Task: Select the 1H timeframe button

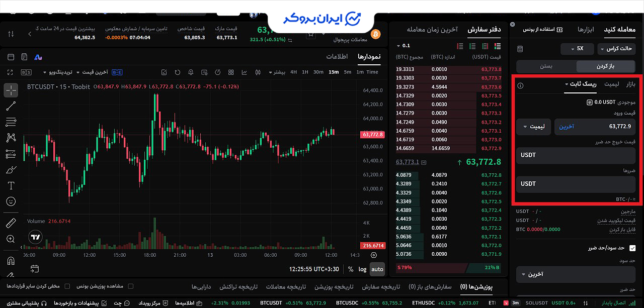Action: [x=305, y=72]
